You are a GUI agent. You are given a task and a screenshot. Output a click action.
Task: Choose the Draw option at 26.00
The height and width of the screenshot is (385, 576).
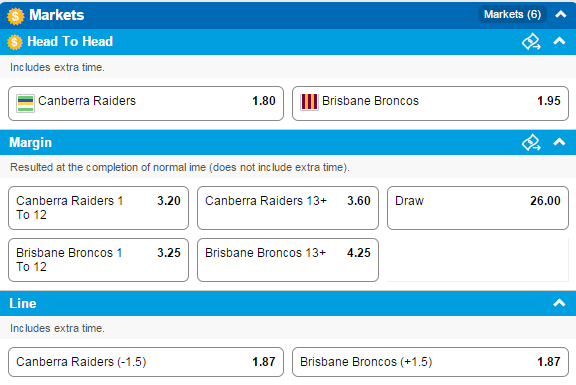[x=478, y=208]
